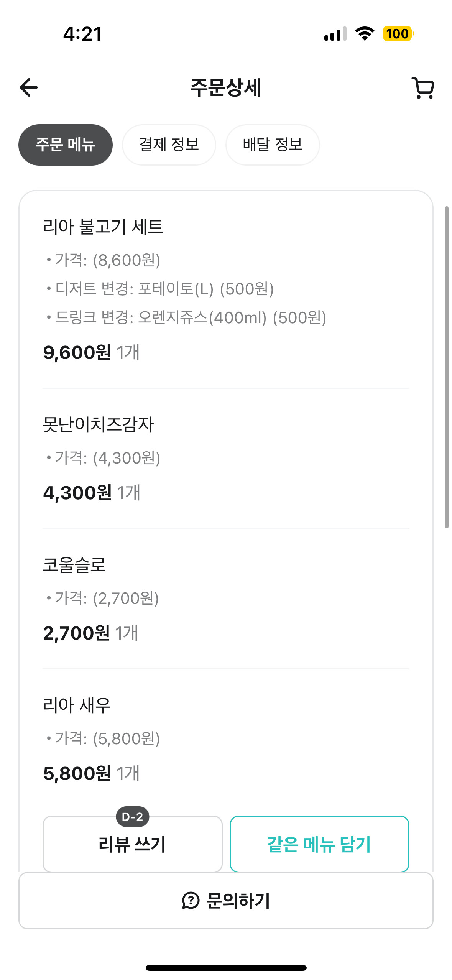Tap the home indicator bar

click(226, 968)
